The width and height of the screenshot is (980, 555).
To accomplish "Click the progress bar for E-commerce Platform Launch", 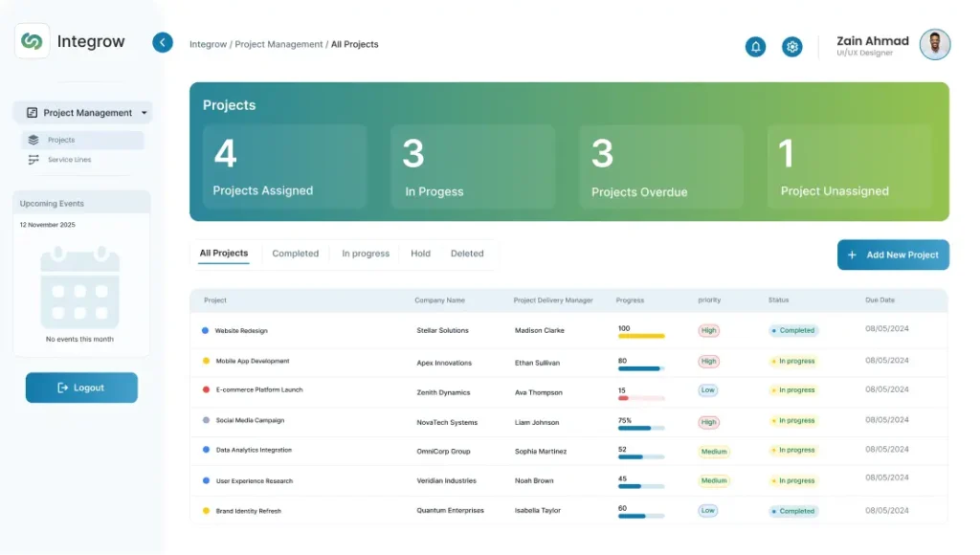I will tap(640, 397).
